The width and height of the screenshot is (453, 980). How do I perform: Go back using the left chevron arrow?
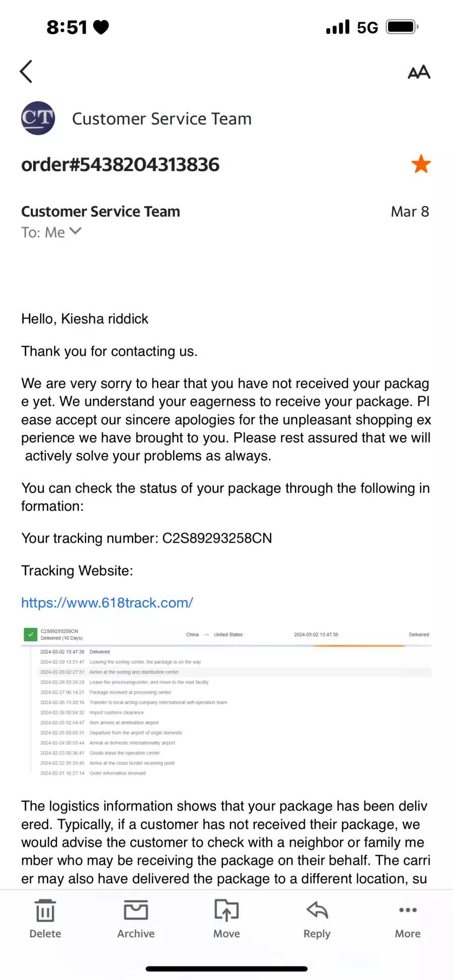(x=26, y=71)
